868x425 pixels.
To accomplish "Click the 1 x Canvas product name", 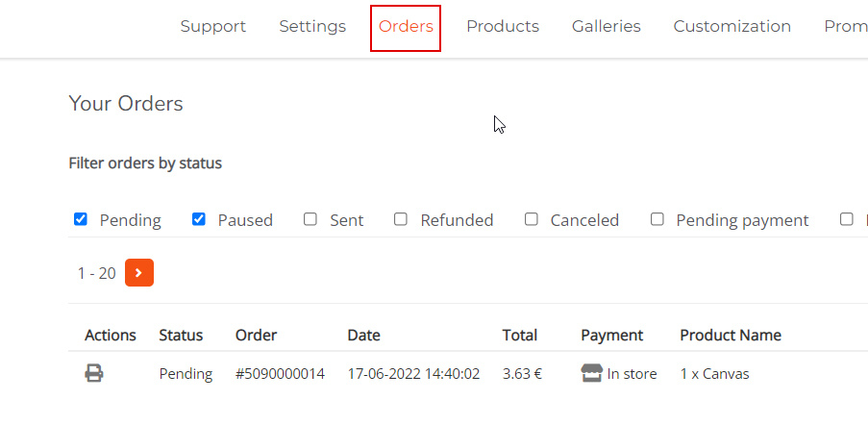I will click(x=714, y=374).
